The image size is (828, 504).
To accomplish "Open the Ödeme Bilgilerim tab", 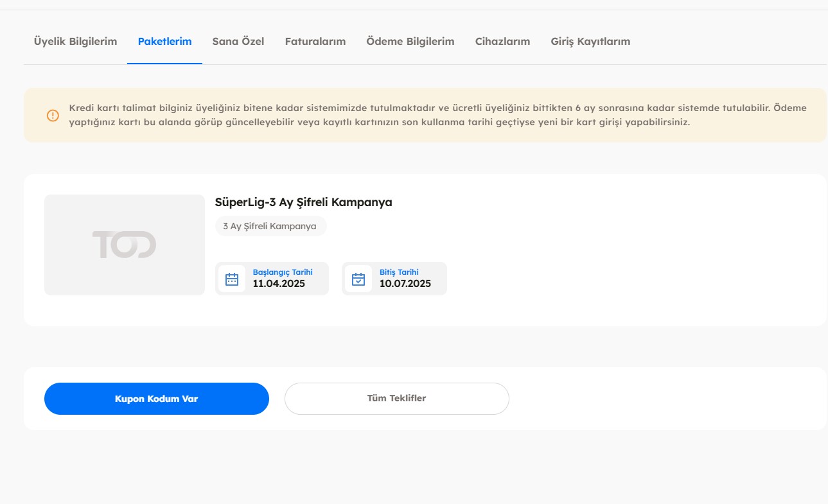I will click(410, 42).
